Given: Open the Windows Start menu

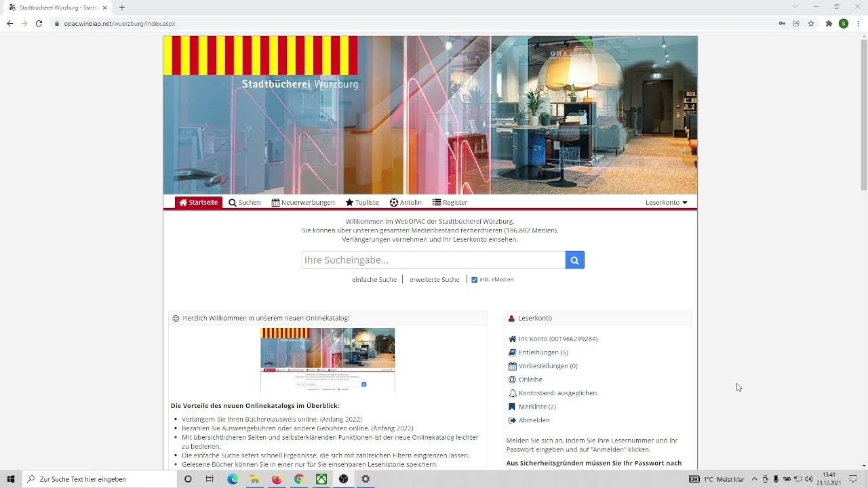Looking at the screenshot, I should tap(11, 479).
